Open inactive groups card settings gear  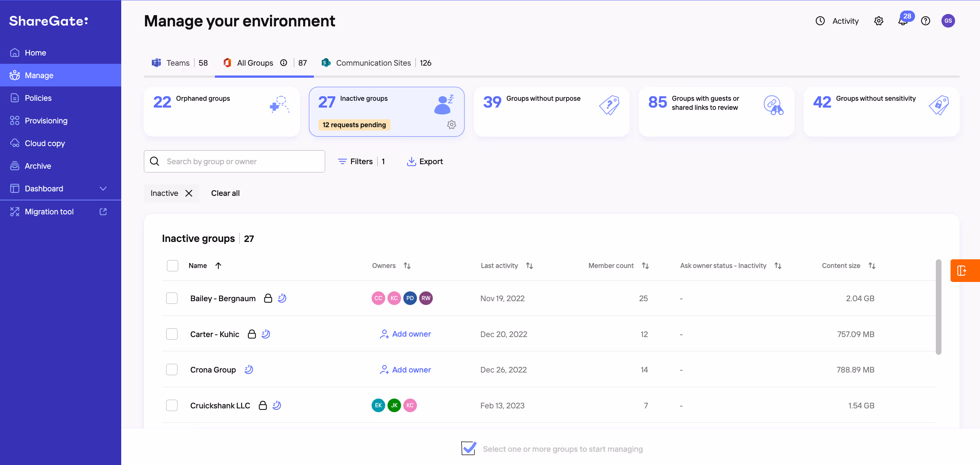[x=451, y=125]
